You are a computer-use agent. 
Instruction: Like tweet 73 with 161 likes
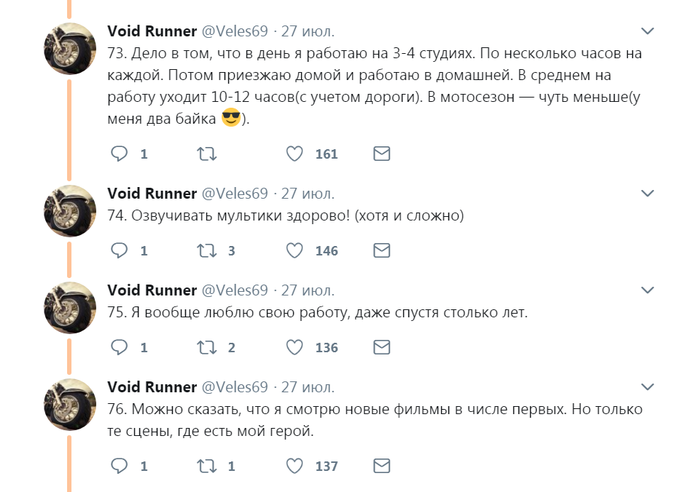tap(295, 154)
